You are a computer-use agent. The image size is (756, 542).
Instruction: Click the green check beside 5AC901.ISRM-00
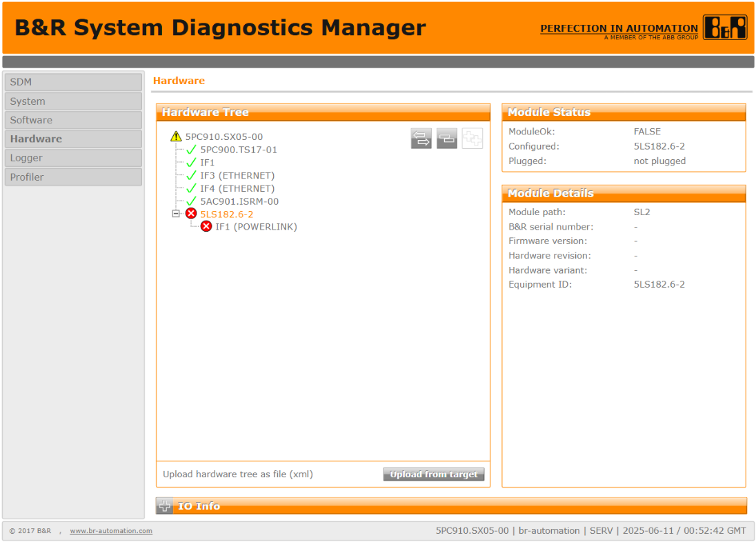(x=191, y=201)
